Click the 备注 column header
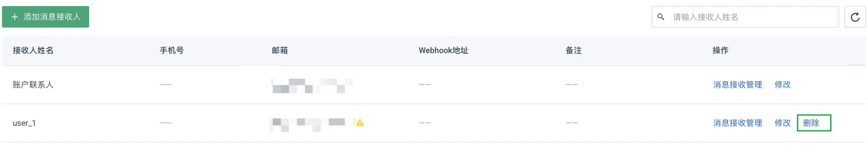This screenshot has height=154, width=868. (573, 50)
